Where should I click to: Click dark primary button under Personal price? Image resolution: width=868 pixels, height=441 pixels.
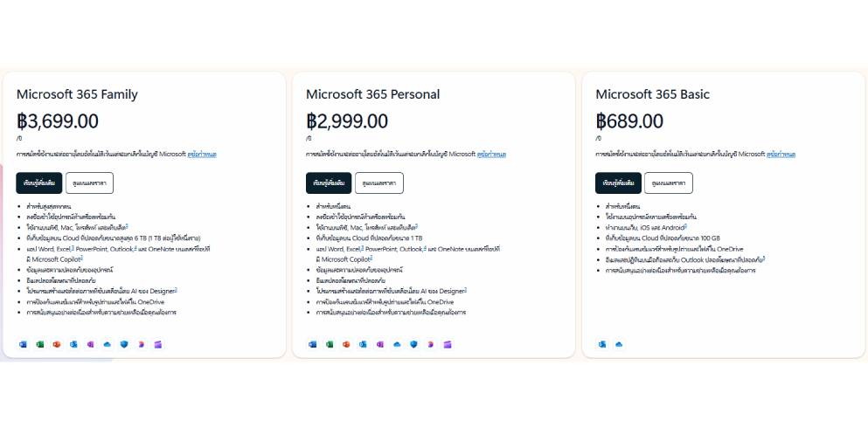coord(329,183)
